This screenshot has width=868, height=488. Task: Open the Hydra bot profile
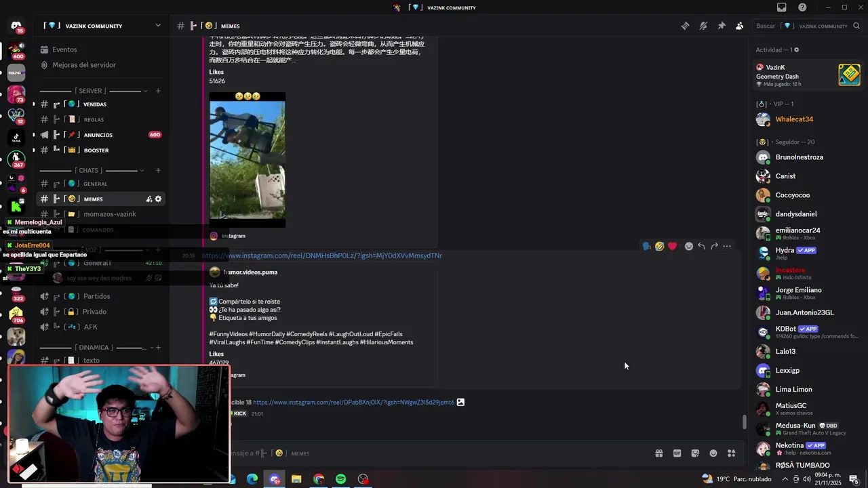[x=808, y=253]
